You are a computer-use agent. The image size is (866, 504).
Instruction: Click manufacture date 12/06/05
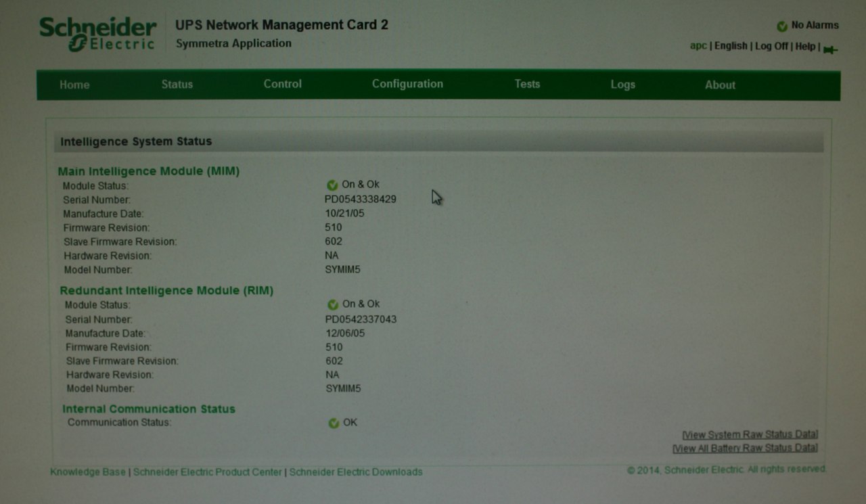click(346, 333)
